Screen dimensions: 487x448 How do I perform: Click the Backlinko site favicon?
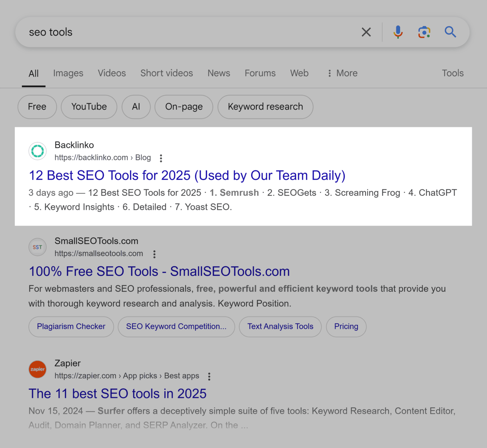38,151
